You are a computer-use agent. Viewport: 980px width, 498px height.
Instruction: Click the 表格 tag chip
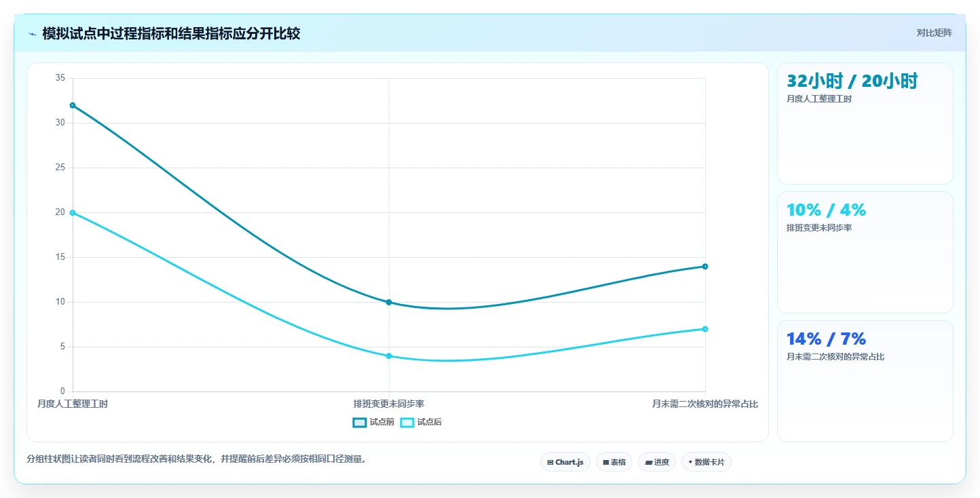614,462
